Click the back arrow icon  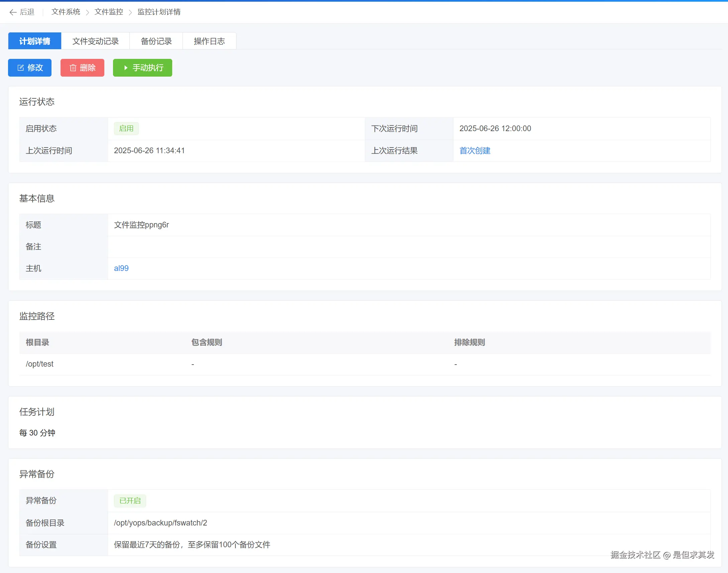click(13, 12)
